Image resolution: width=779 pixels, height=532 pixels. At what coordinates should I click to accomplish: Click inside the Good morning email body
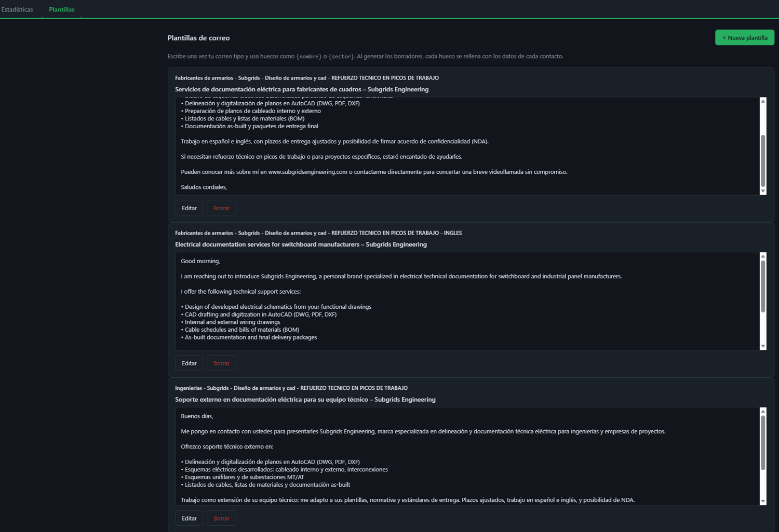[x=467, y=301]
